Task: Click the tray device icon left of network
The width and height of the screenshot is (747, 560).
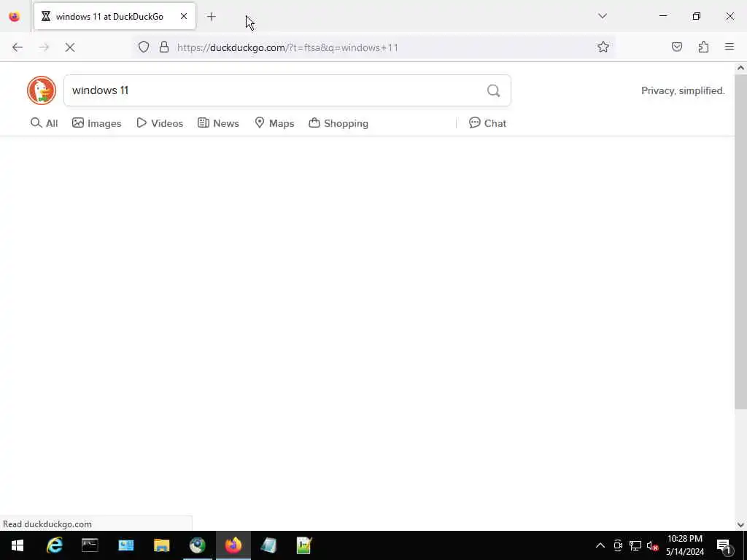Action: [x=618, y=545]
